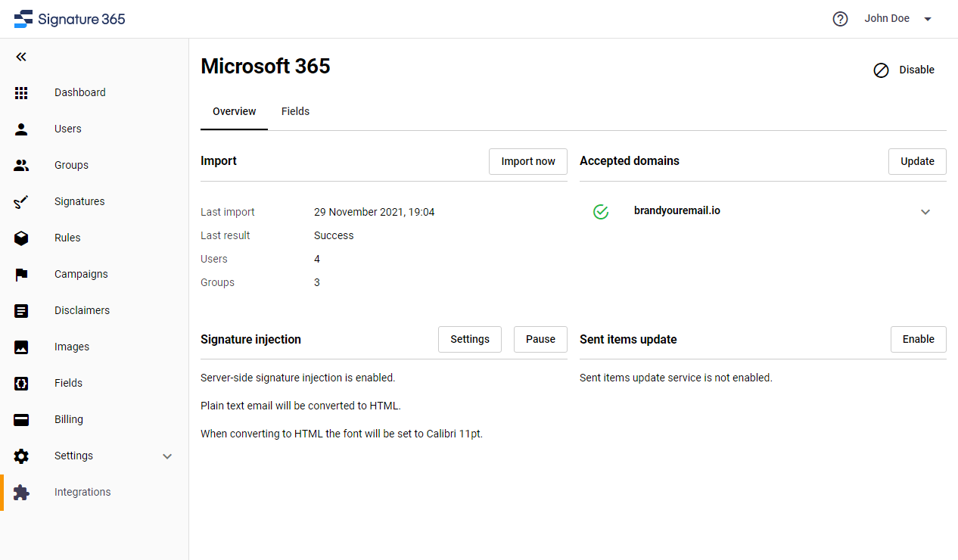Click the Integrations puzzle icon

pos(21,492)
